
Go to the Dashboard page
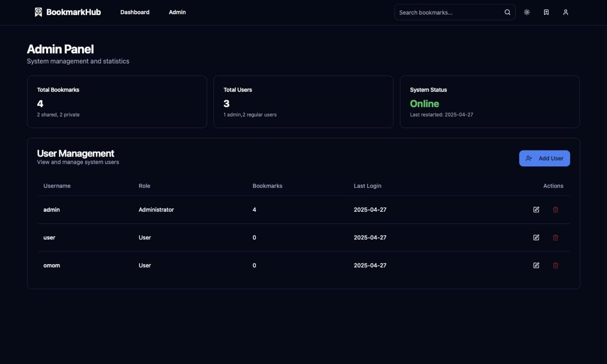135,12
